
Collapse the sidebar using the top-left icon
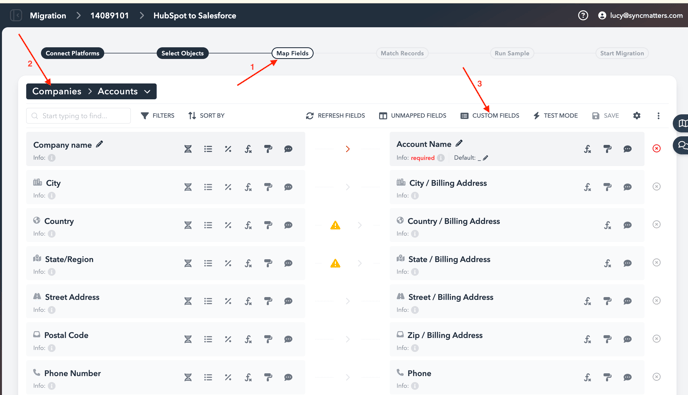click(x=16, y=15)
